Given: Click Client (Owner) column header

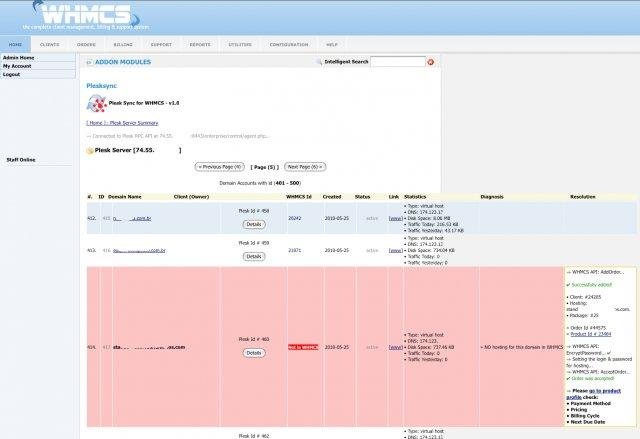Looking at the screenshot, I should [x=191, y=197].
